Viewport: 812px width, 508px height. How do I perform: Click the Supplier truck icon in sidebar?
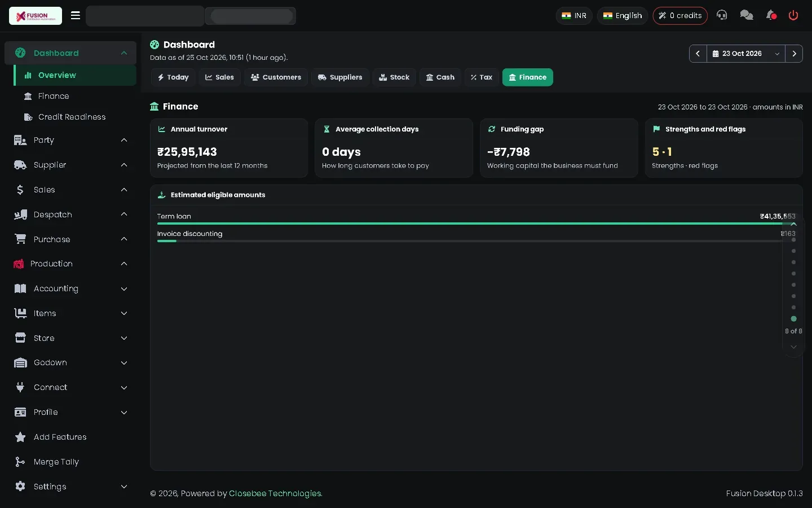(x=20, y=165)
